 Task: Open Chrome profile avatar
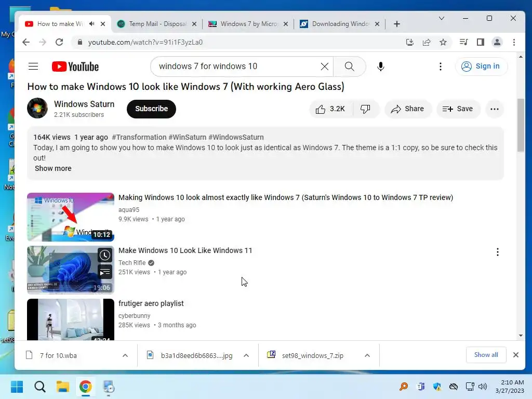click(497, 42)
